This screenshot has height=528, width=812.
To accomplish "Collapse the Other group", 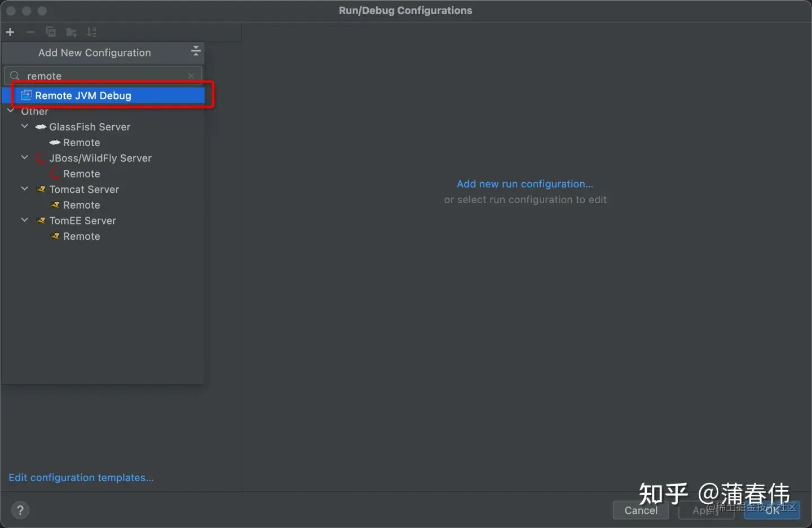I will (x=11, y=111).
